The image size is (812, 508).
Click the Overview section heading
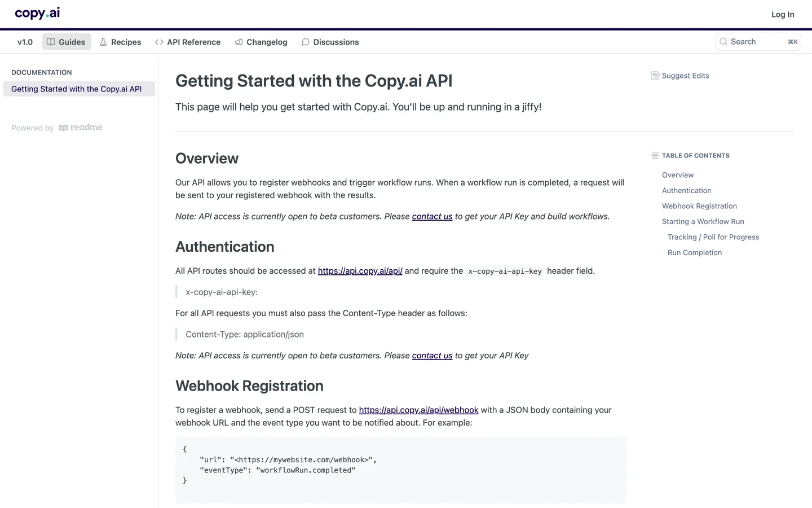point(207,158)
